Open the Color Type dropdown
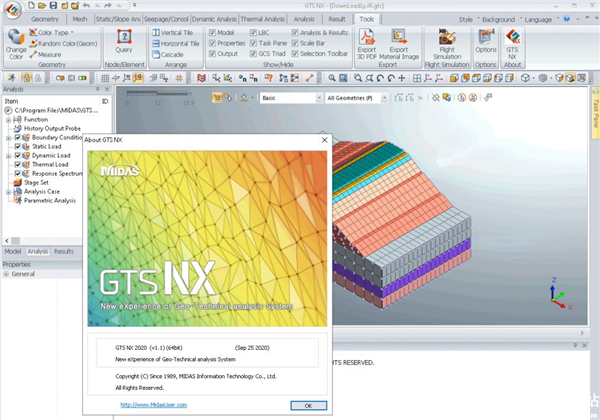Image resolution: width=600 pixels, height=420 pixels. (52, 33)
